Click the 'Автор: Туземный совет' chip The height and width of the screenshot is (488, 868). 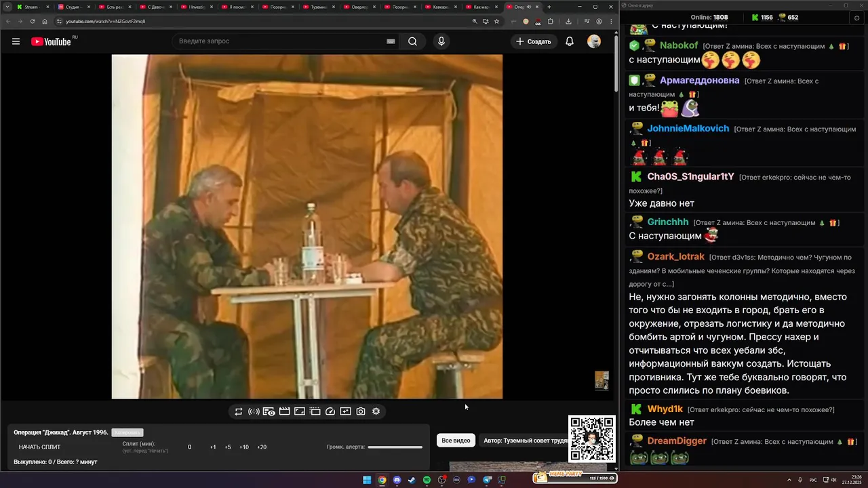pyautogui.click(x=526, y=441)
